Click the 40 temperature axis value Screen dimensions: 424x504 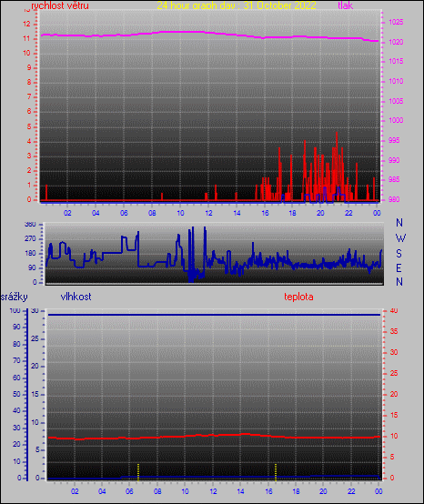click(x=394, y=311)
